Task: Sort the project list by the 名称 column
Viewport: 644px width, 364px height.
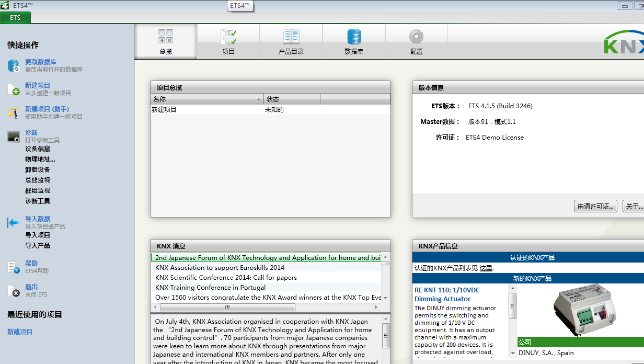Action: click(207, 99)
